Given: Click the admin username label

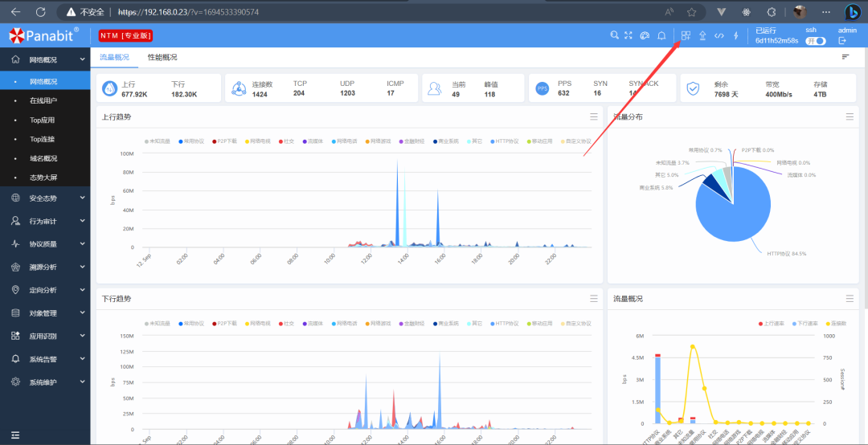Looking at the screenshot, I should point(847,31).
